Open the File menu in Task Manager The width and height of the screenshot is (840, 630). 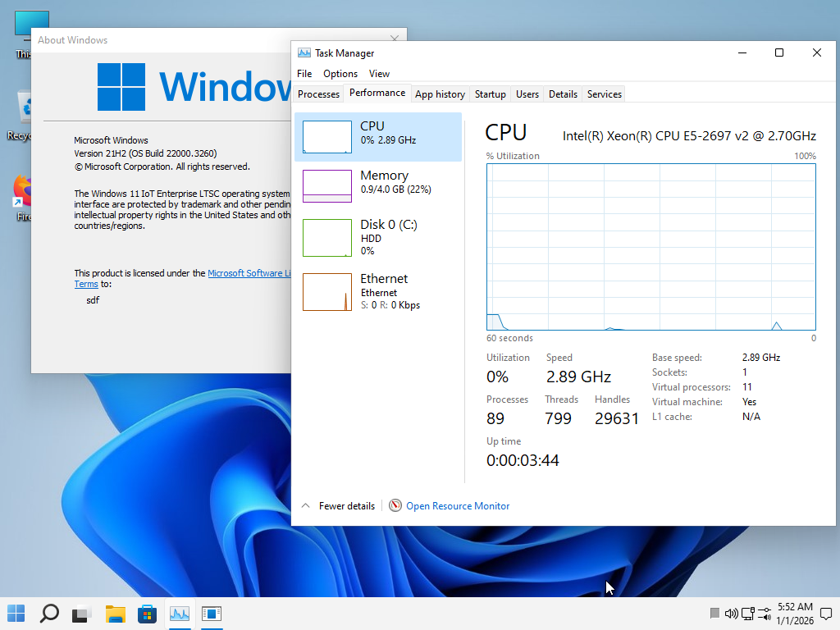pyautogui.click(x=304, y=73)
